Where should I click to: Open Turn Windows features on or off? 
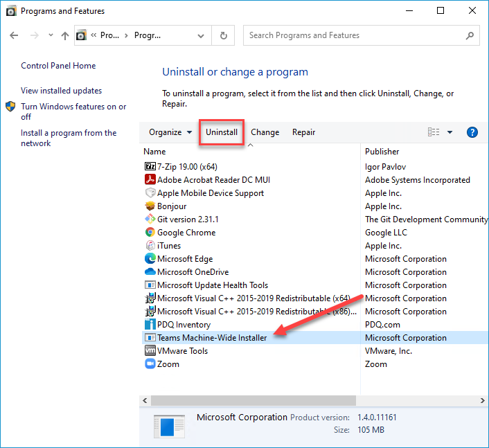point(73,111)
